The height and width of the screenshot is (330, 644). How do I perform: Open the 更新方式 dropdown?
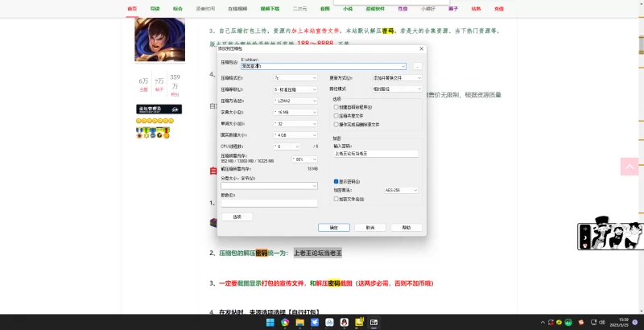coord(397,77)
